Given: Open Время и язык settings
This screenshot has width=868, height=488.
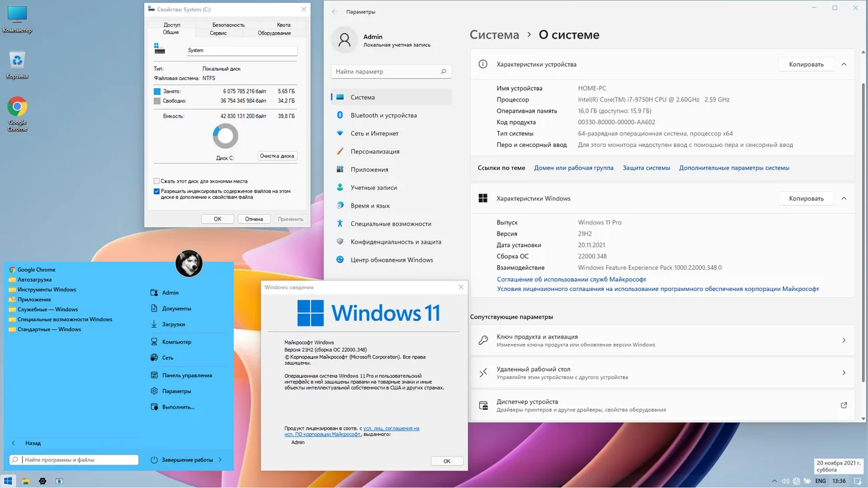Looking at the screenshot, I should click(391, 206).
